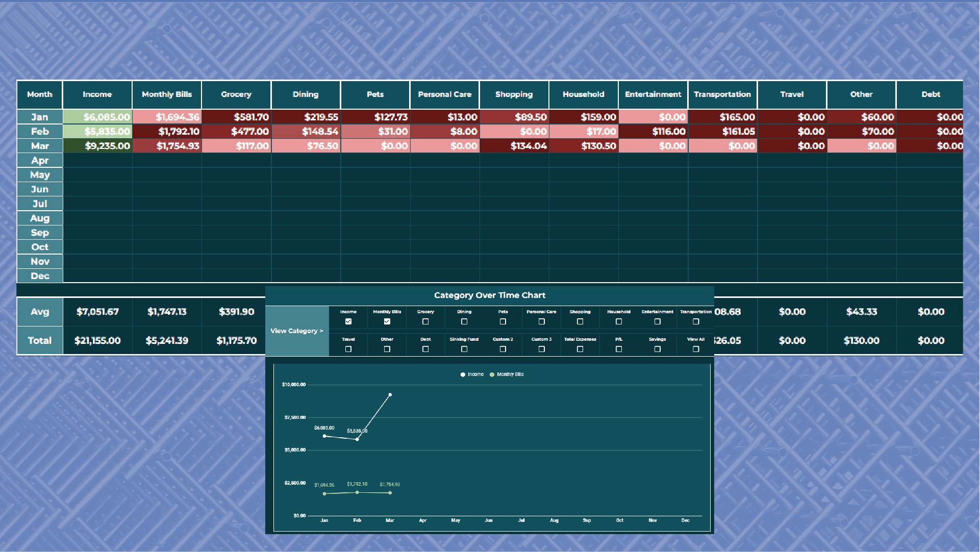The image size is (980, 552).
Task: Select the Mar row header
Action: point(39,145)
